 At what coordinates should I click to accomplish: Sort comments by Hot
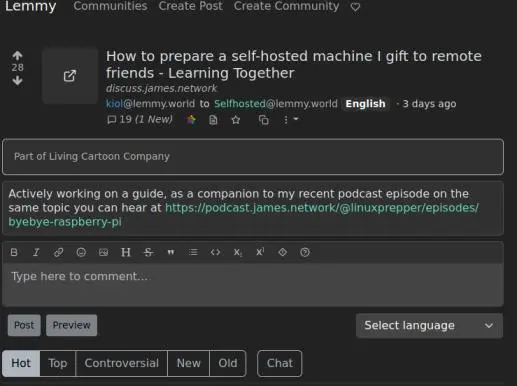(21, 363)
